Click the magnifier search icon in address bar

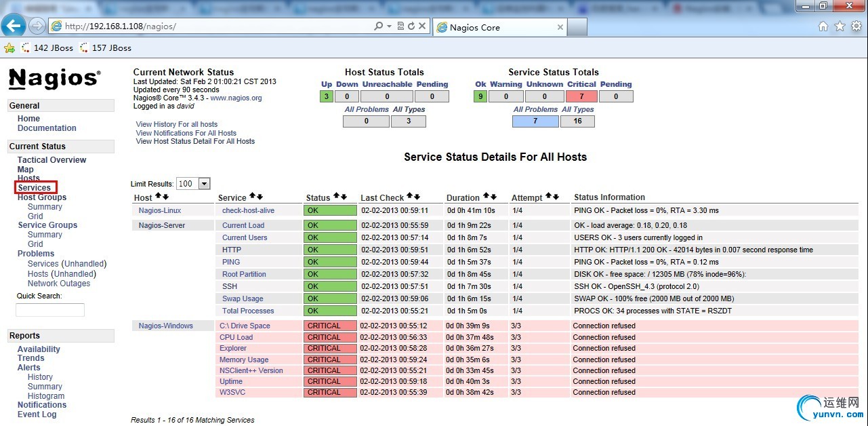click(379, 26)
